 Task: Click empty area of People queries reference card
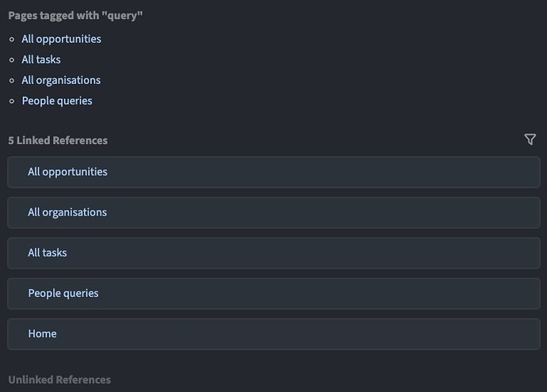coord(296,293)
